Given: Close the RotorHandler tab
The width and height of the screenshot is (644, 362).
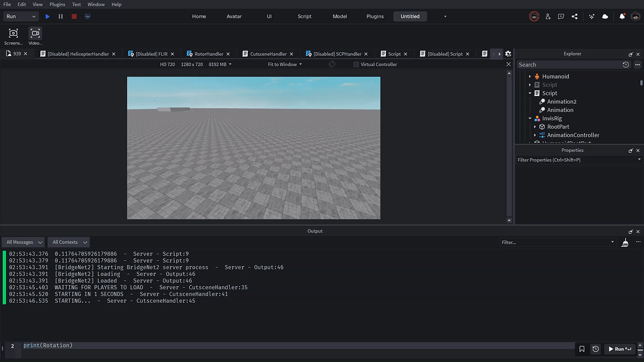Looking at the screenshot, I should click(x=228, y=54).
